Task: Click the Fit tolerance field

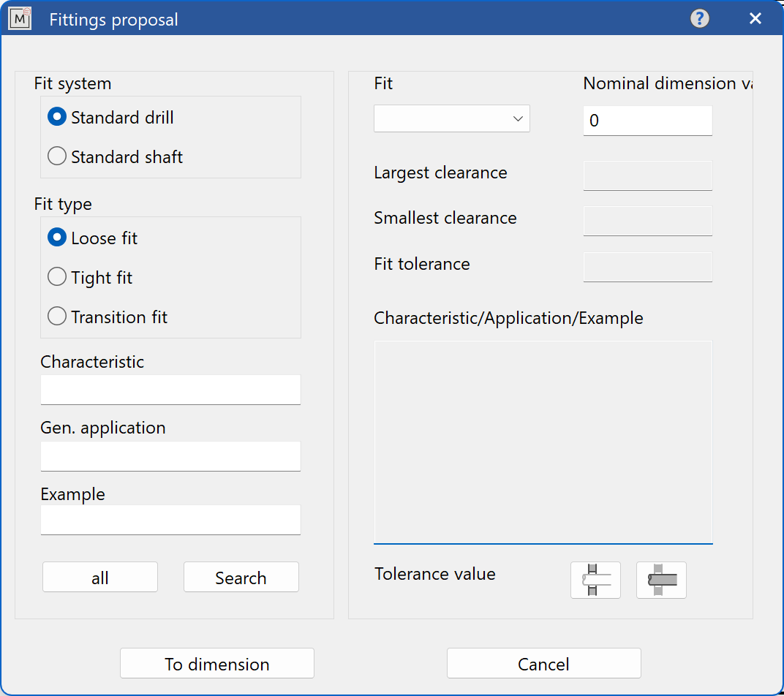Action: [647, 267]
